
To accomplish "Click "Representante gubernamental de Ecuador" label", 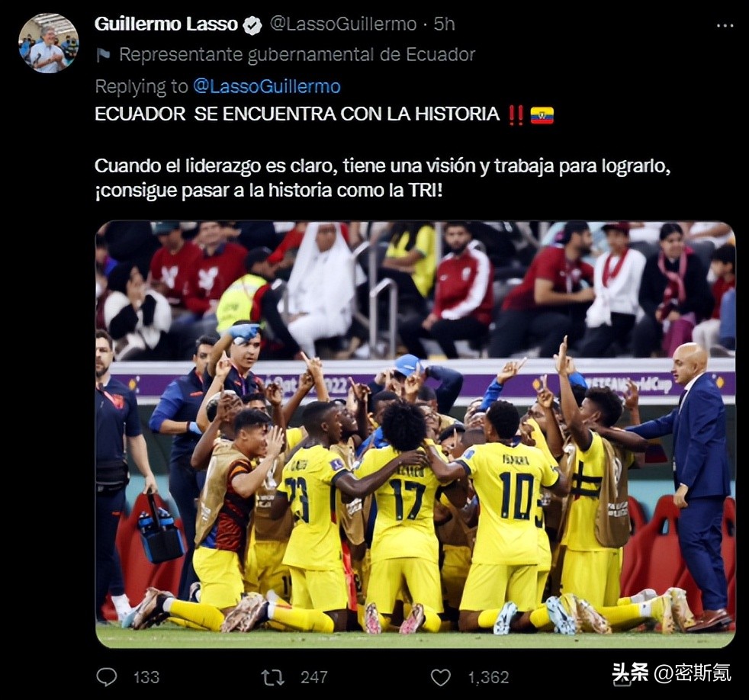I will pos(297,55).
